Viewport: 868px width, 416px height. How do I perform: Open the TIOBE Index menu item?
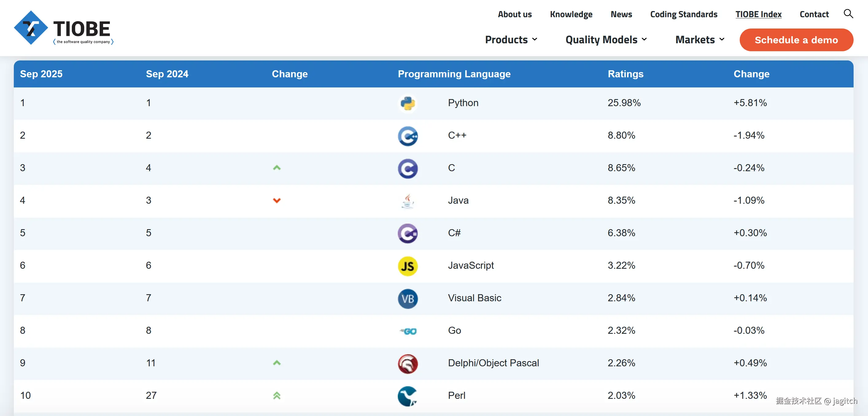[x=758, y=14]
